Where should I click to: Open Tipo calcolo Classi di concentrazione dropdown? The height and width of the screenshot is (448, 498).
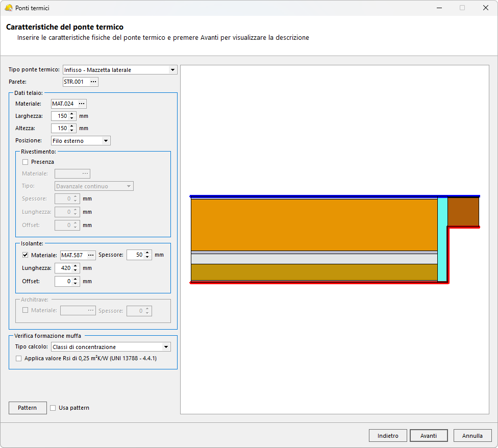(x=165, y=347)
